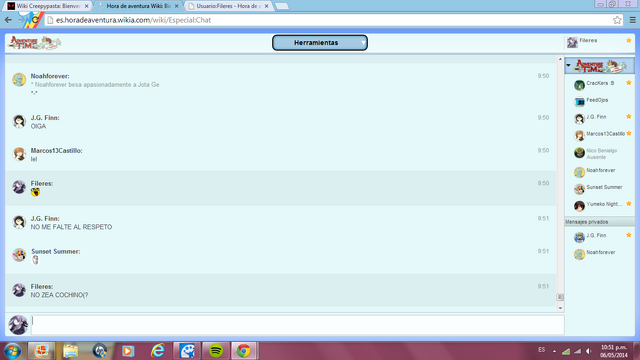The image size is (640, 360).
Task: Open private chat with Noahforever
Action: 600,253
